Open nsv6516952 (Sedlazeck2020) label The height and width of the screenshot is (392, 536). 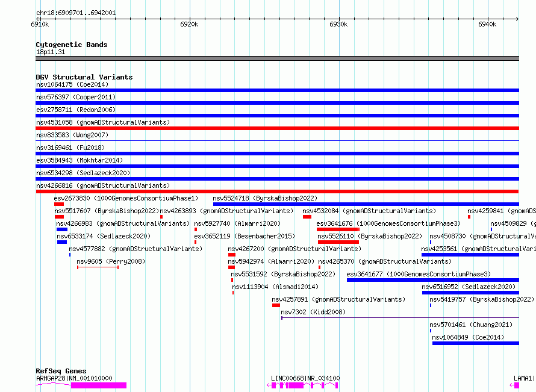469,287
